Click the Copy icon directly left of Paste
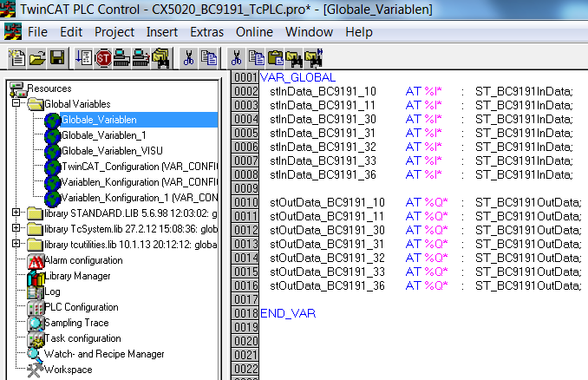This screenshot has height=380, width=588. 257,58
